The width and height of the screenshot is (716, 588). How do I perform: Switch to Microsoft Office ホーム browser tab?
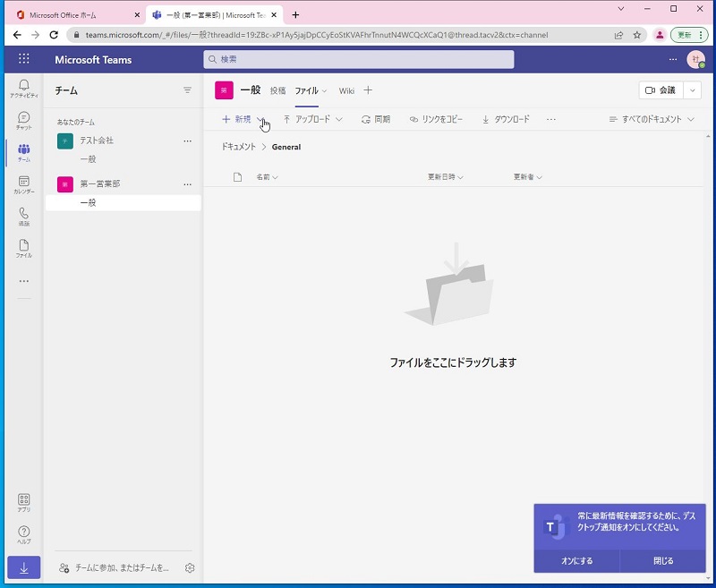78,15
